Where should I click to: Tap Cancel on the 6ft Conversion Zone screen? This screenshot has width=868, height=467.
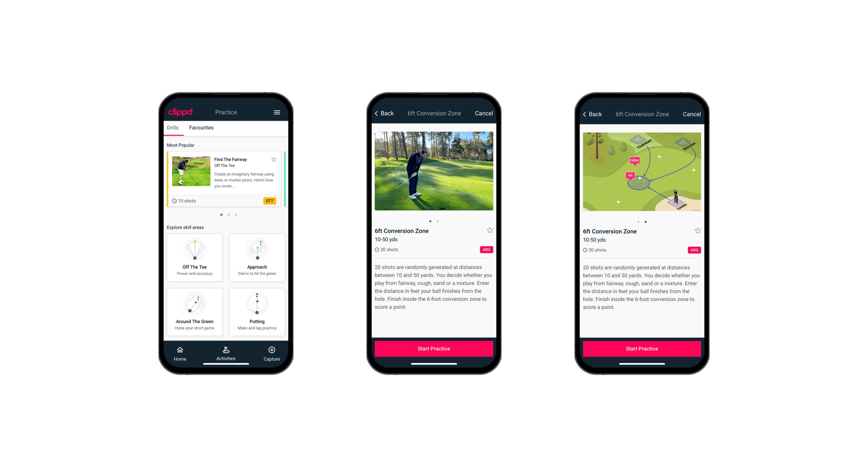tap(485, 113)
